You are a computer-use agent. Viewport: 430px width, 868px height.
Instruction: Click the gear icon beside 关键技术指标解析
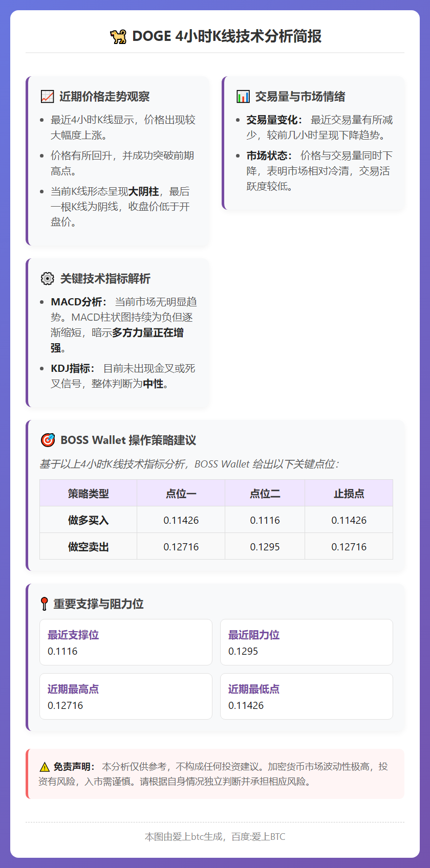[47, 278]
